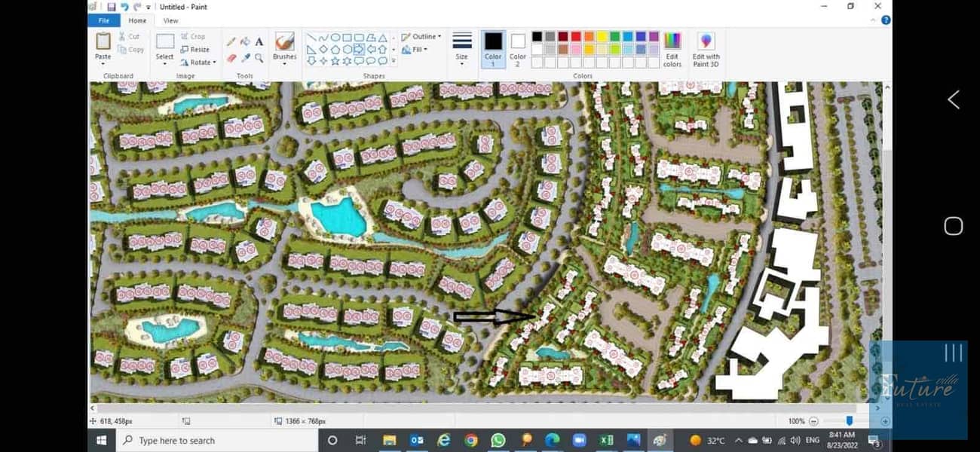Select the Magnifier tool
The height and width of the screenshot is (452, 980).
pyautogui.click(x=259, y=57)
